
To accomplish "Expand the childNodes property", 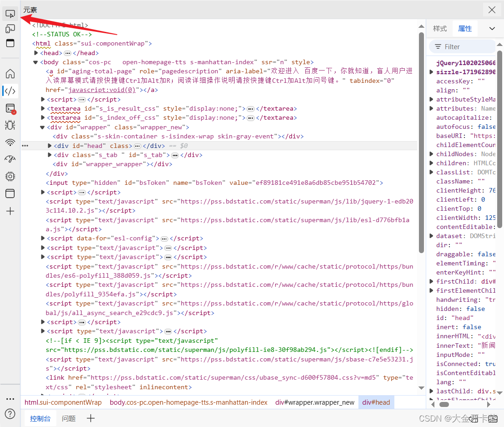I will tap(431, 154).
